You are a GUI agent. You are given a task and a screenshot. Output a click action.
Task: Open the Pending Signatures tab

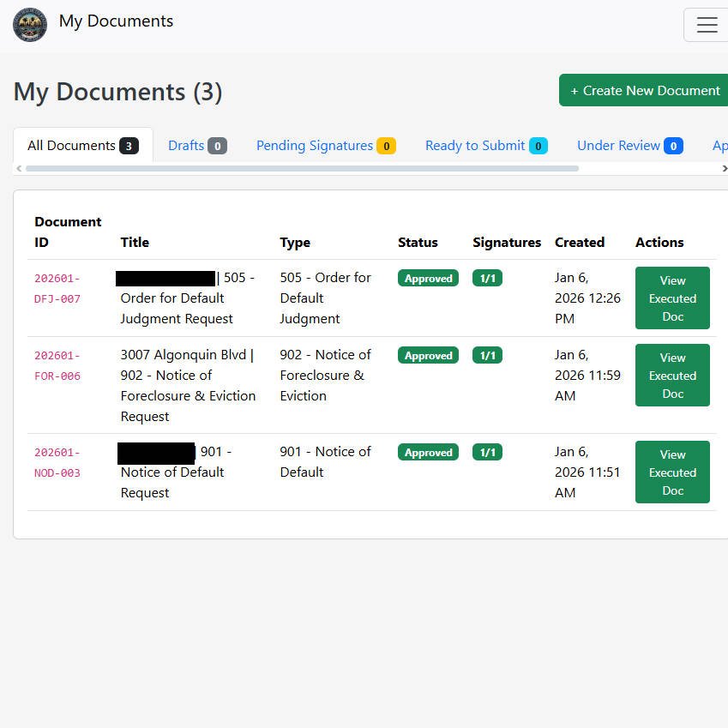(x=316, y=145)
